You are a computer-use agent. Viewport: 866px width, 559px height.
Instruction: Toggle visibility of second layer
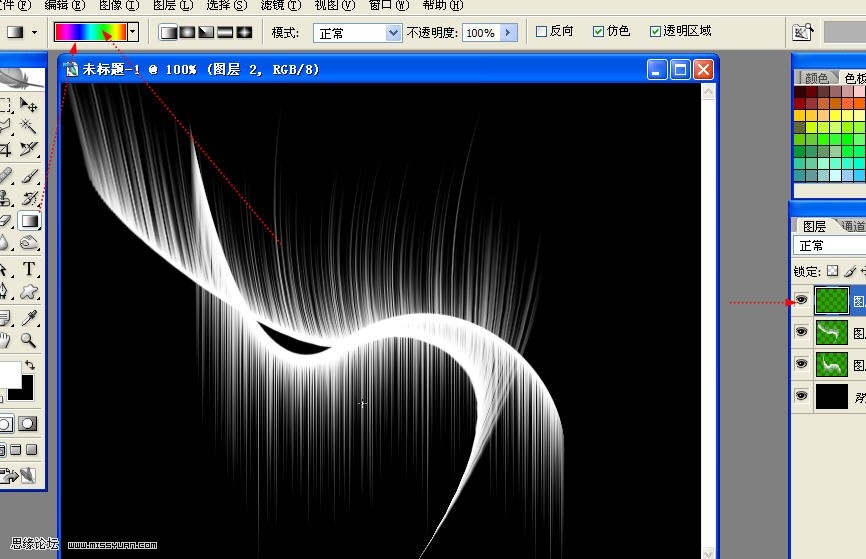click(801, 331)
